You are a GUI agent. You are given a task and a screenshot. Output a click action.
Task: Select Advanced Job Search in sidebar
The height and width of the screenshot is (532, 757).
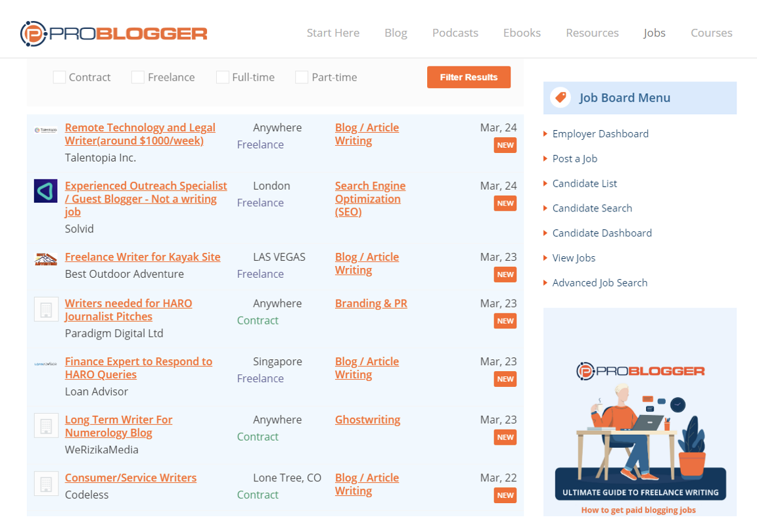click(x=599, y=283)
